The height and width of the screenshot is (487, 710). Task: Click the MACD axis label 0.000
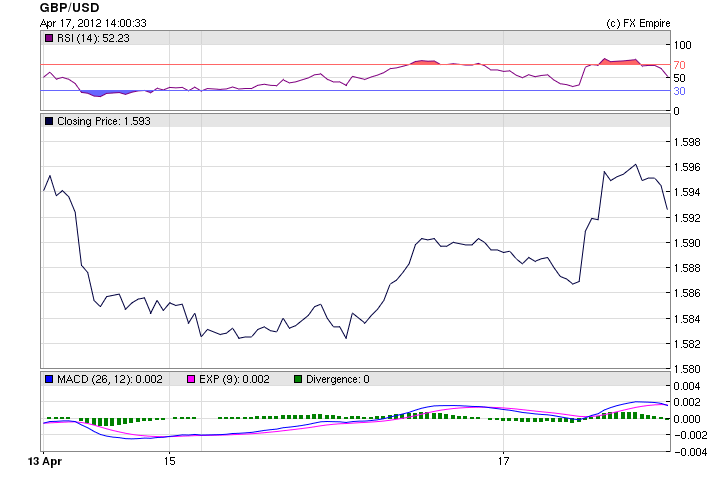tap(687, 419)
